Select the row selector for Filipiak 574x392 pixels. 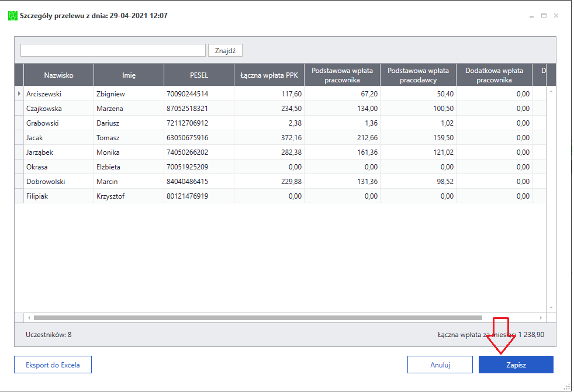point(19,196)
